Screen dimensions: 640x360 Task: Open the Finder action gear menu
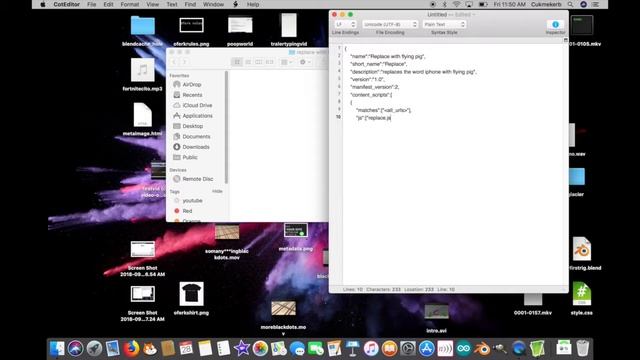(x=304, y=62)
